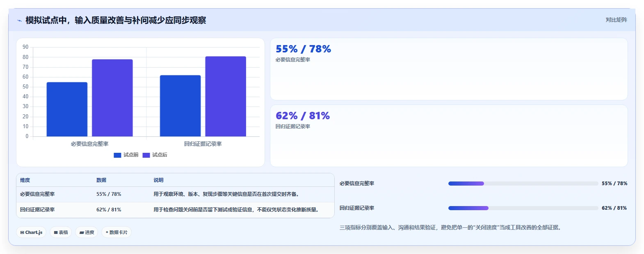Select the 数据卡片 chip
The width and height of the screenshot is (644, 254).
pyautogui.click(x=116, y=232)
